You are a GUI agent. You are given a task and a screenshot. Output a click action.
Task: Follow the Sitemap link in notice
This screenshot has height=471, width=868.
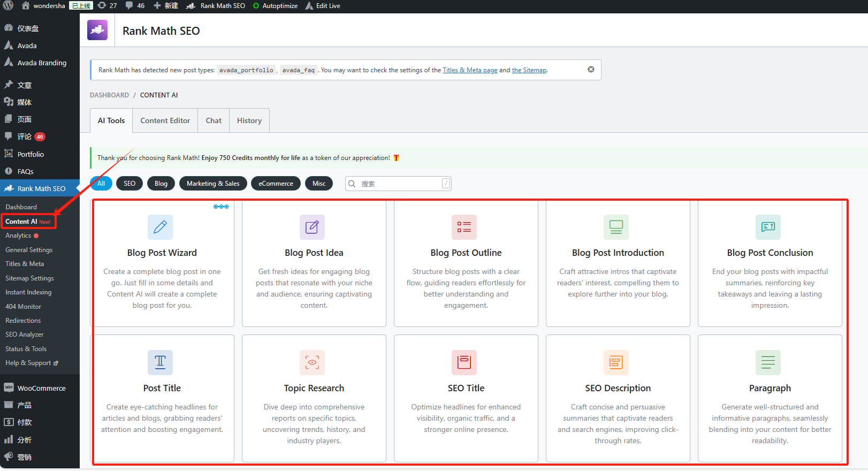tap(529, 70)
